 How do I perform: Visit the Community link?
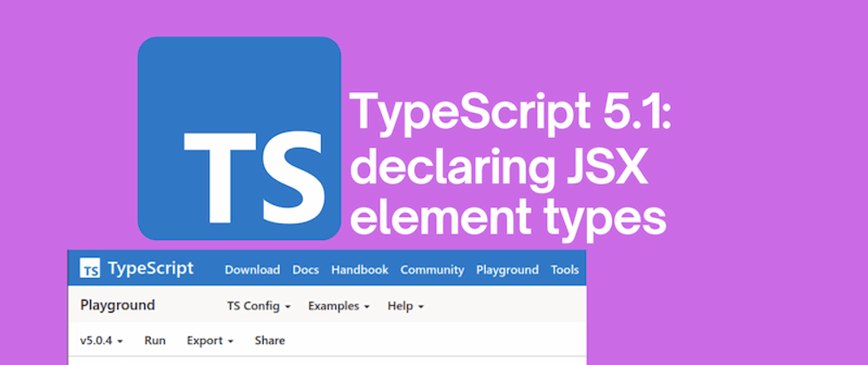pyautogui.click(x=432, y=269)
